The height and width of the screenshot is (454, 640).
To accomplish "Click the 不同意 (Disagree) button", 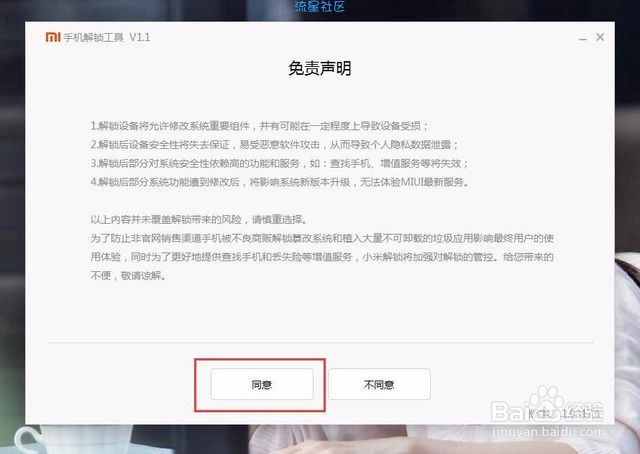I will point(379,384).
